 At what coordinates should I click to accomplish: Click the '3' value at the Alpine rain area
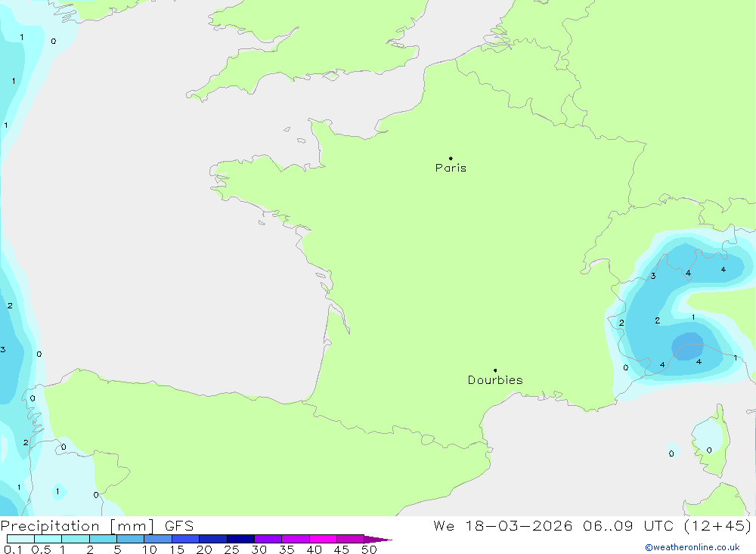coord(653,277)
